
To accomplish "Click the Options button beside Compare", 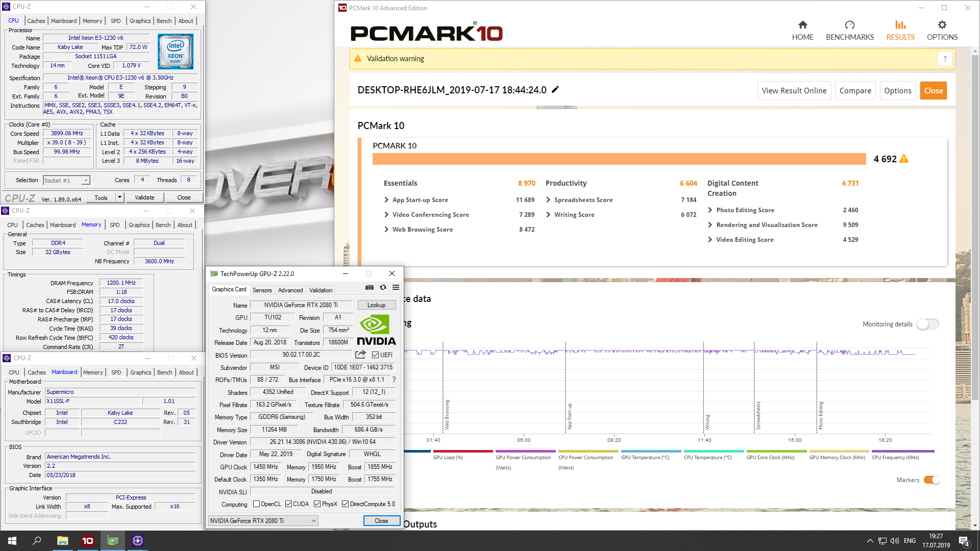I will (x=897, y=90).
